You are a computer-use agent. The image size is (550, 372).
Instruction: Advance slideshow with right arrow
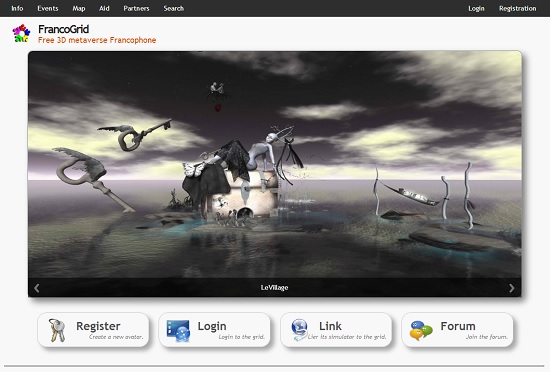tap(512, 288)
